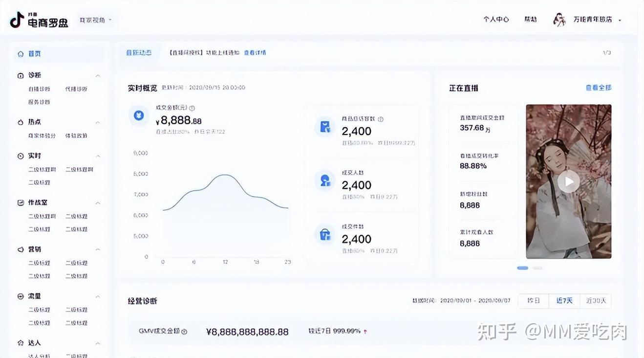The image size is (644, 358).
Task: Click the 88.88% conversion rate value
Action: point(473,166)
